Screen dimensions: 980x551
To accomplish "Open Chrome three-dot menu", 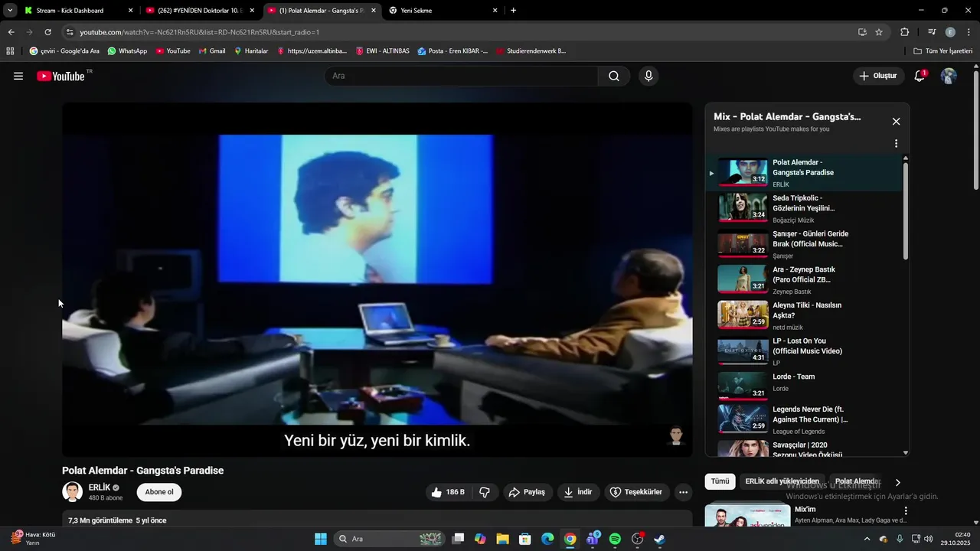I will coord(969,32).
